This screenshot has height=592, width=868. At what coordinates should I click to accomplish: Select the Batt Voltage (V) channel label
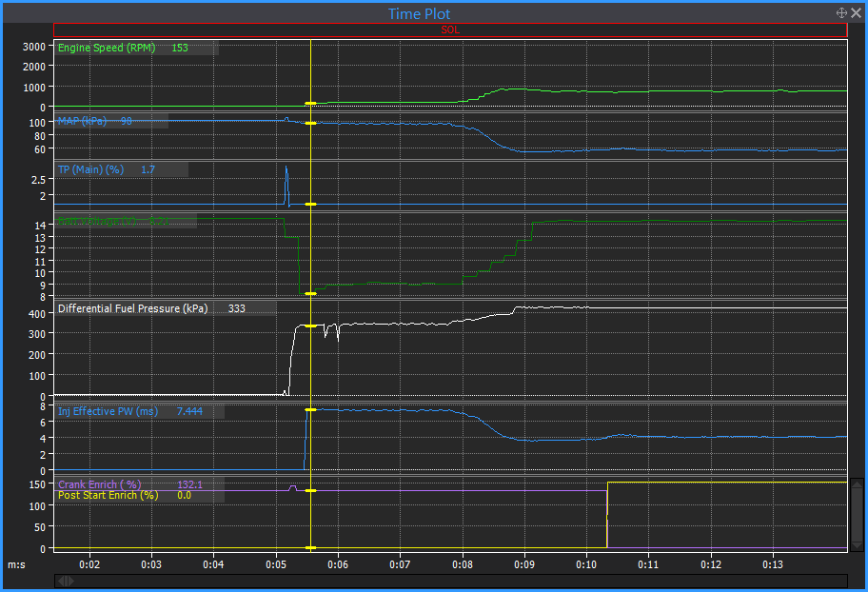(x=97, y=221)
